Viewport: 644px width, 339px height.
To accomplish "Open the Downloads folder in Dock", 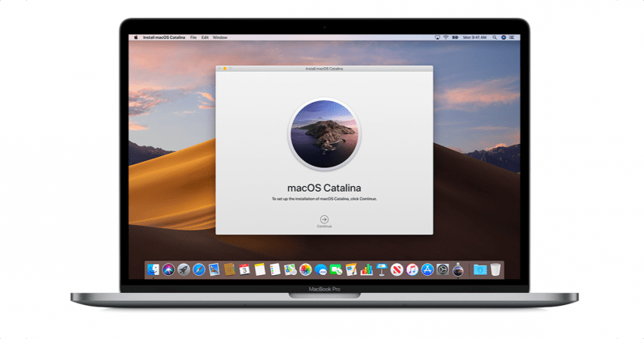I will [x=480, y=269].
